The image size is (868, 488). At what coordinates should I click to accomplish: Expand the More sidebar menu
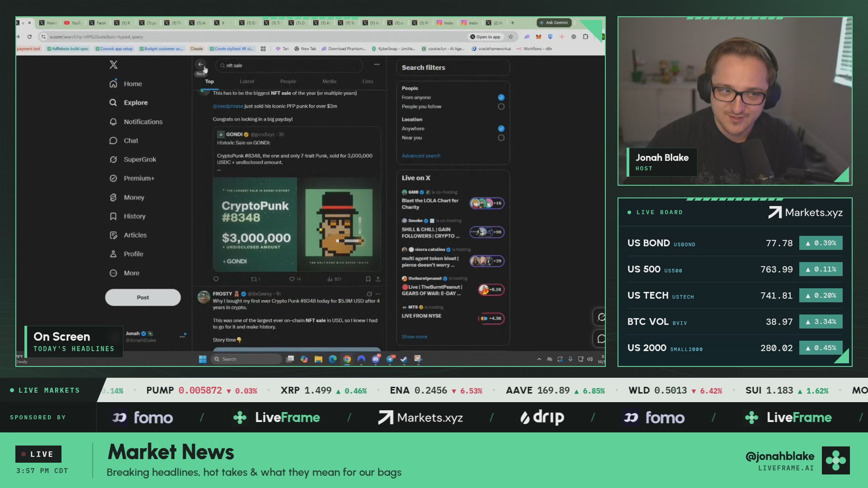[x=124, y=273]
